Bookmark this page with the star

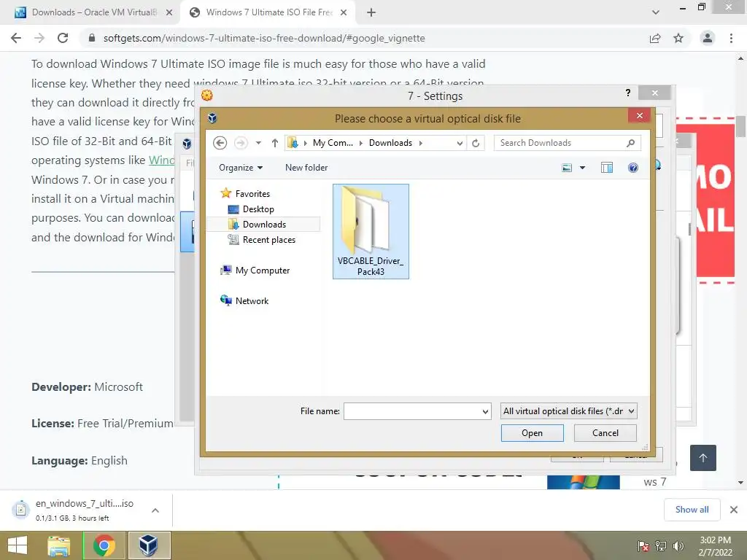point(678,38)
